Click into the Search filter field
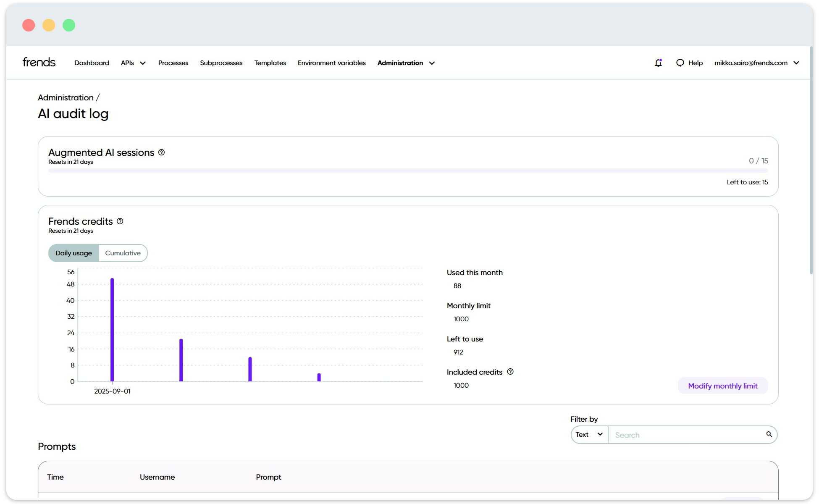 687,435
